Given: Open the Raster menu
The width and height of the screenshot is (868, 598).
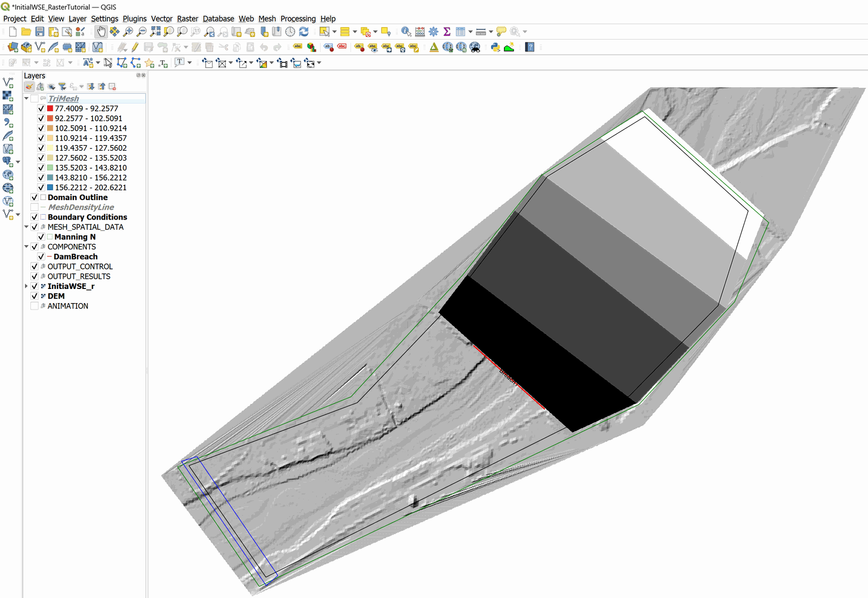Looking at the screenshot, I should pyautogui.click(x=187, y=18).
